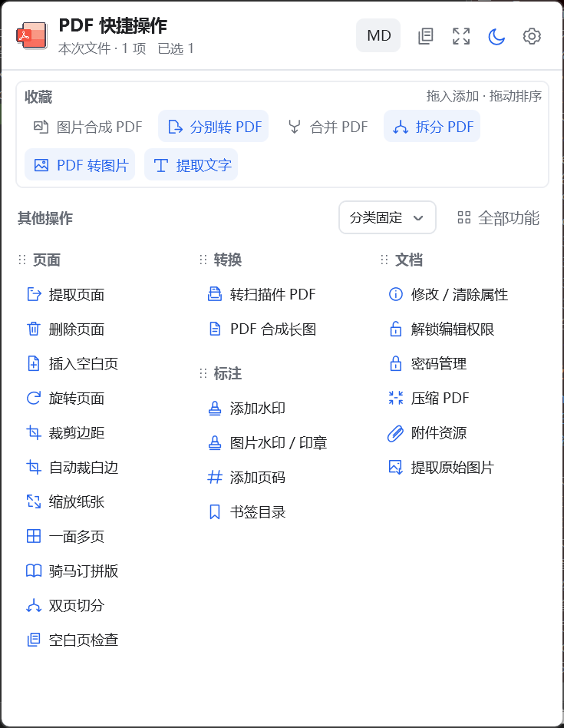The width and height of the screenshot is (564, 728).
Task: Click the 附件资源 paperclip icon
Action: (x=396, y=433)
